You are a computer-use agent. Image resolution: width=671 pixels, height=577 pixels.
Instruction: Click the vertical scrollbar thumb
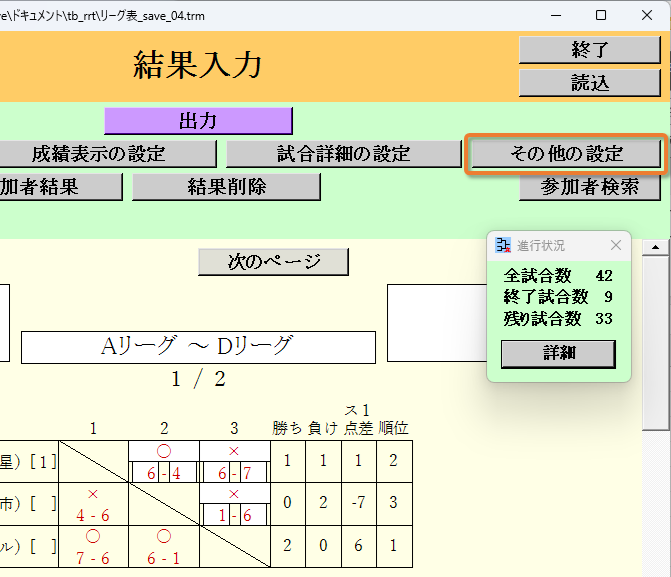tap(655, 342)
